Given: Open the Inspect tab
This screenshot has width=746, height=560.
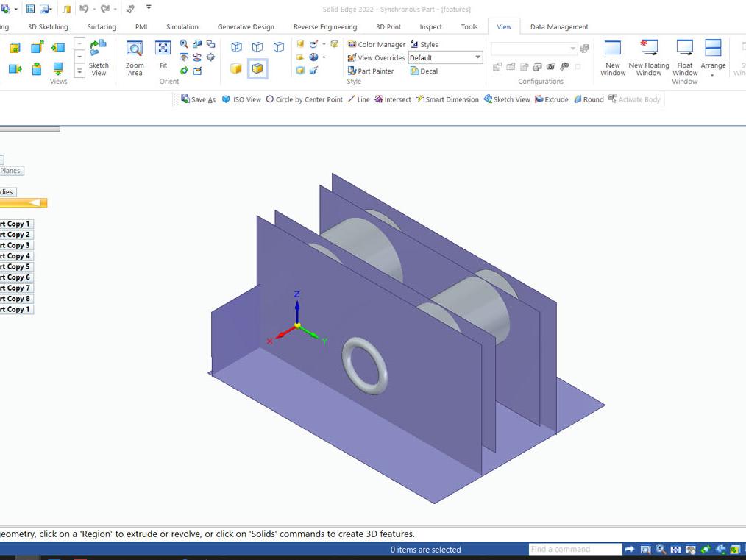Looking at the screenshot, I should [x=430, y=26].
